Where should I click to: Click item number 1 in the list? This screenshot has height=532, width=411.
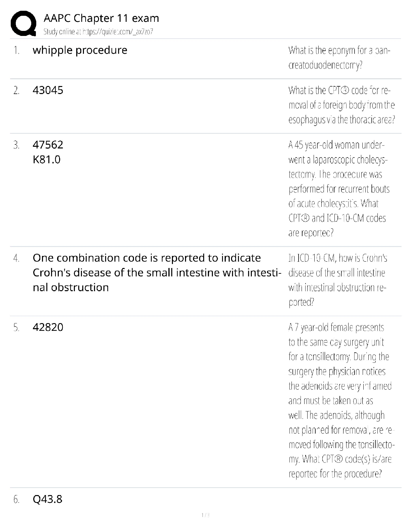(16, 50)
